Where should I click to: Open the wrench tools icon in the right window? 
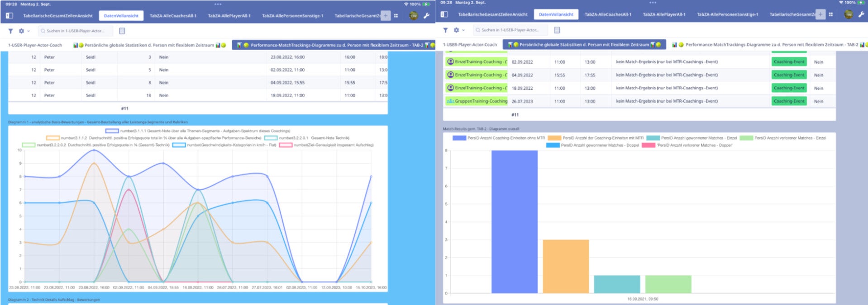coord(861,14)
